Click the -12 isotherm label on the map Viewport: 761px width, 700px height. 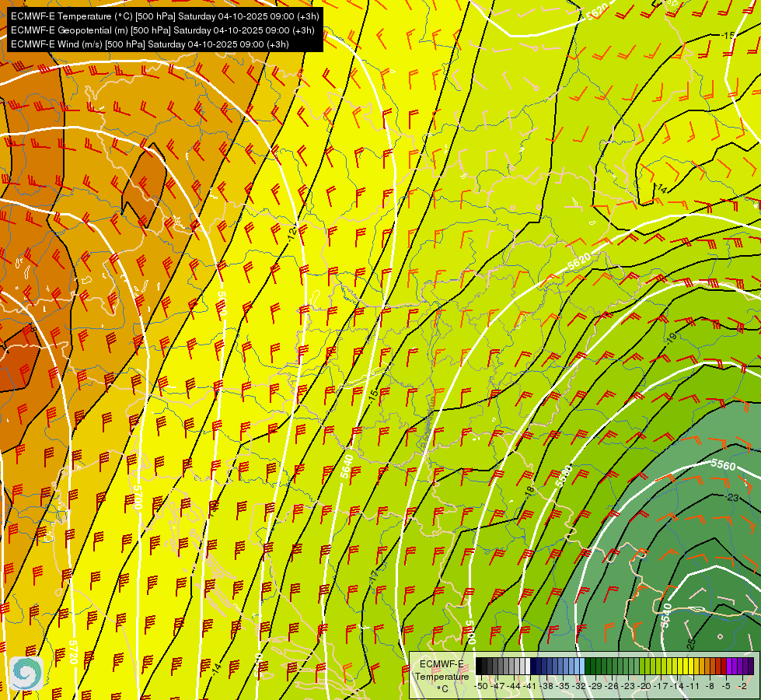(x=292, y=233)
